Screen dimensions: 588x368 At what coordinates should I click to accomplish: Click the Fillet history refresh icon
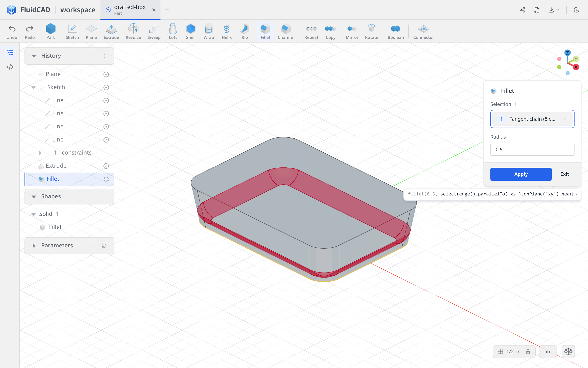[106, 179]
